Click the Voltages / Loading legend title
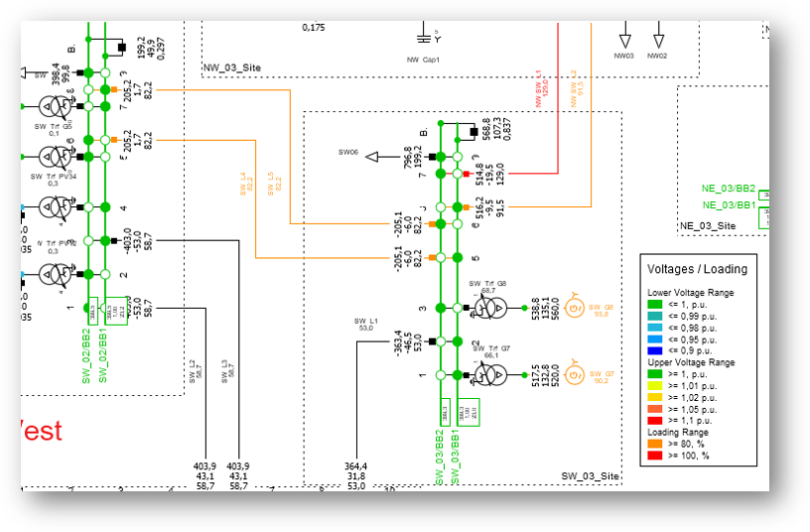This screenshot has width=810, height=532. coord(697,268)
